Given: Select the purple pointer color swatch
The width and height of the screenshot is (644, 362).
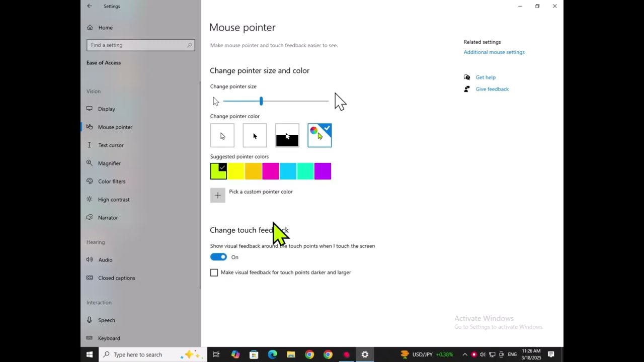Looking at the screenshot, I should pos(323,171).
